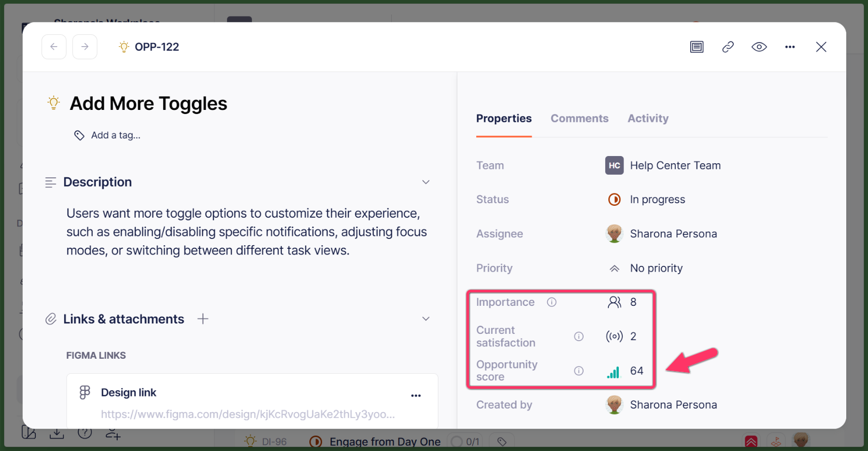Change the No priority value

(x=656, y=268)
